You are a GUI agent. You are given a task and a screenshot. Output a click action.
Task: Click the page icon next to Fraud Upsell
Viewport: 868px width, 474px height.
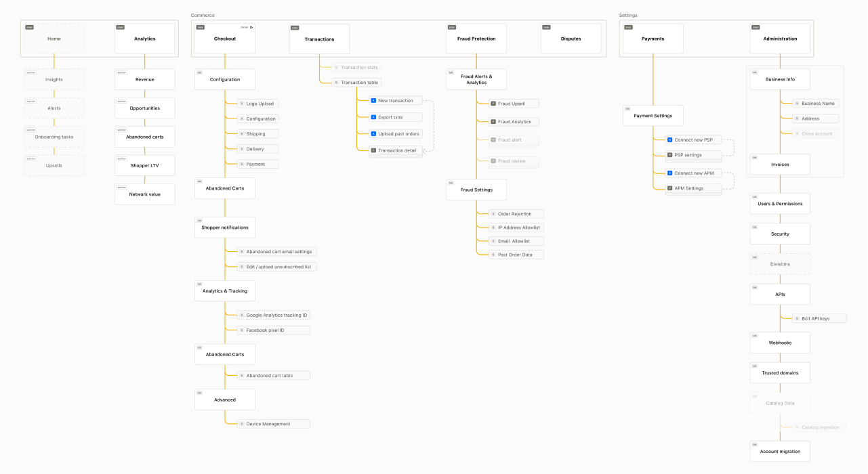(x=493, y=104)
